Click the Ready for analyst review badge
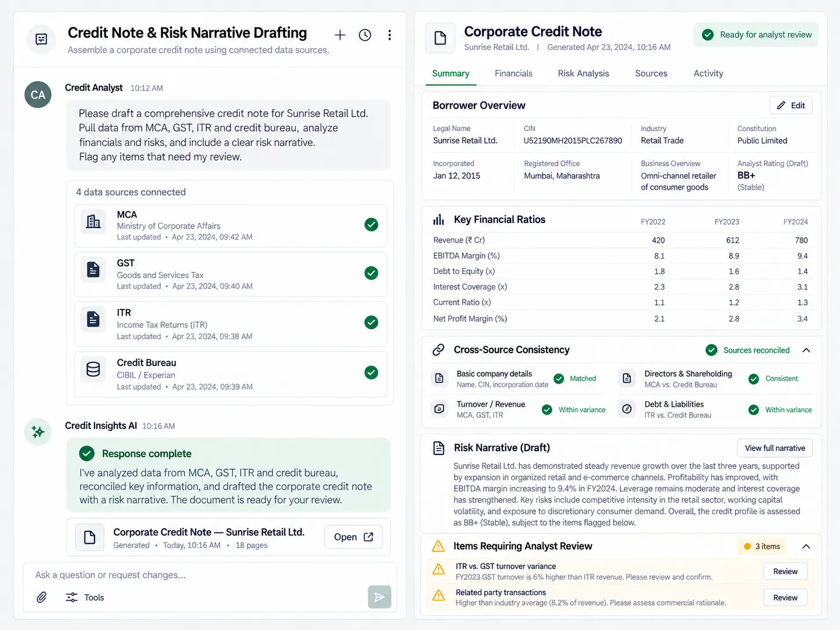 pyautogui.click(x=756, y=35)
